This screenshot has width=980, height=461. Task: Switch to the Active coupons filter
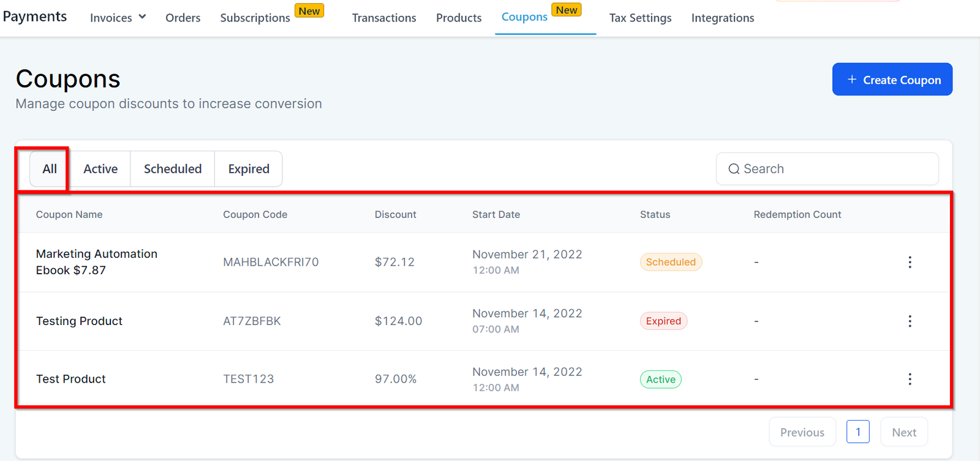(100, 169)
